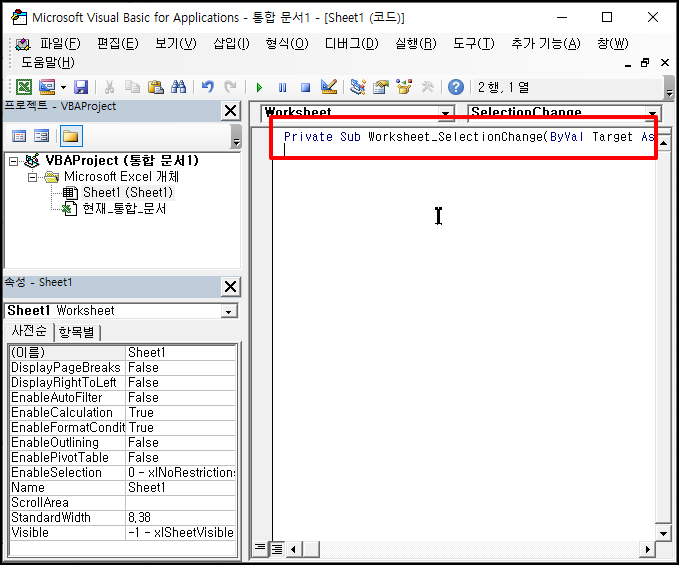Open the 파일(F) menu
The image size is (679, 565).
point(60,43)
